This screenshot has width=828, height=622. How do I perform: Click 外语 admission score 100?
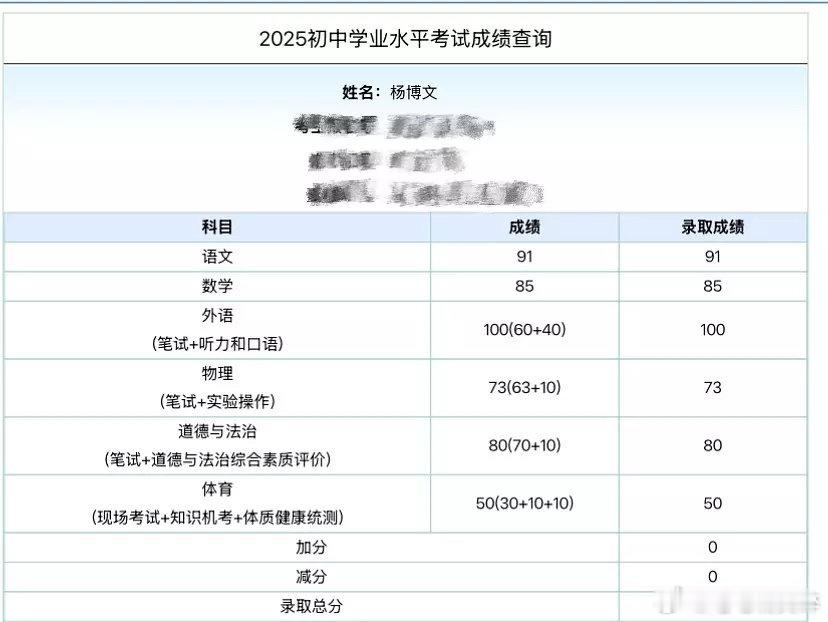tap(712, 329)
